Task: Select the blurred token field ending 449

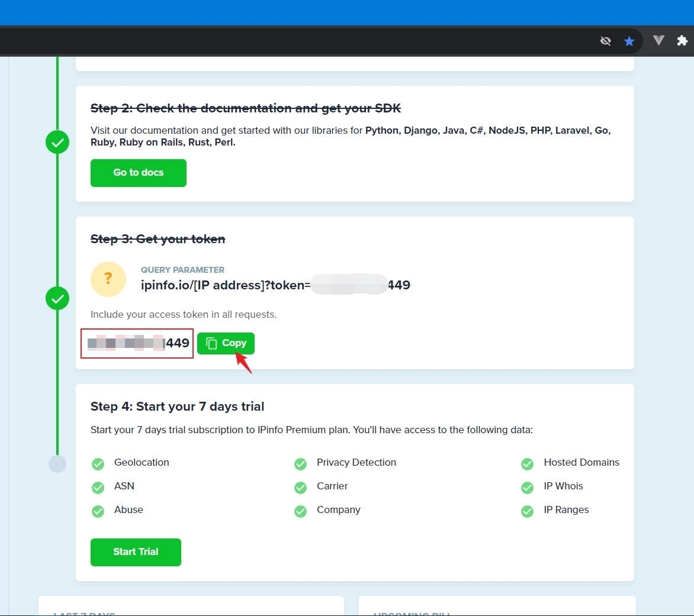Action: coord(137,343)
